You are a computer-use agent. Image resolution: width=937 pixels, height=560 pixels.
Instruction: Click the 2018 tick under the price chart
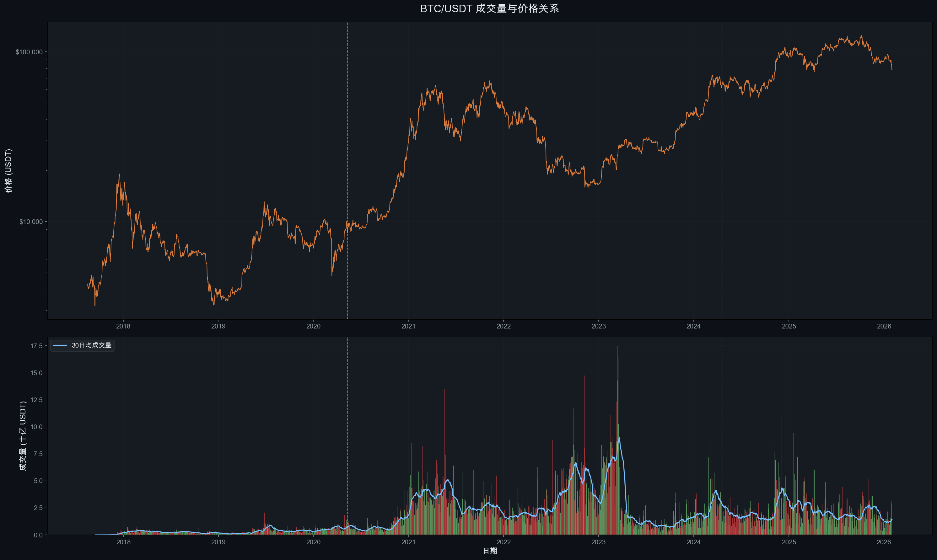tap(123, 326)
